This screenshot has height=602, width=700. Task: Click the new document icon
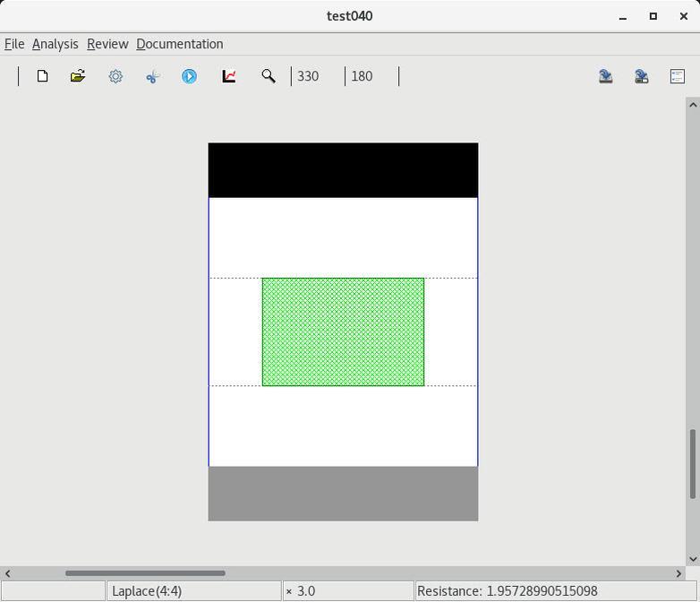pyautogui.click(x=42, y=76)
